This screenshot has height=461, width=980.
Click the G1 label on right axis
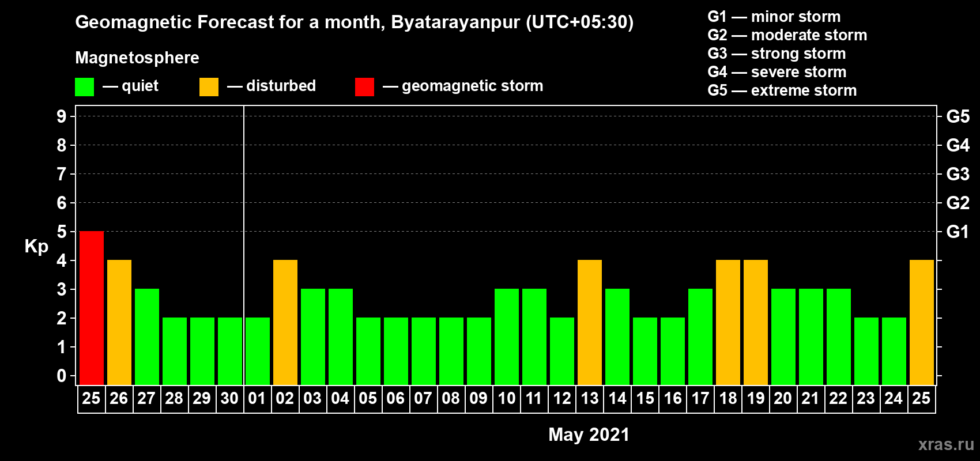coord(958,232)
